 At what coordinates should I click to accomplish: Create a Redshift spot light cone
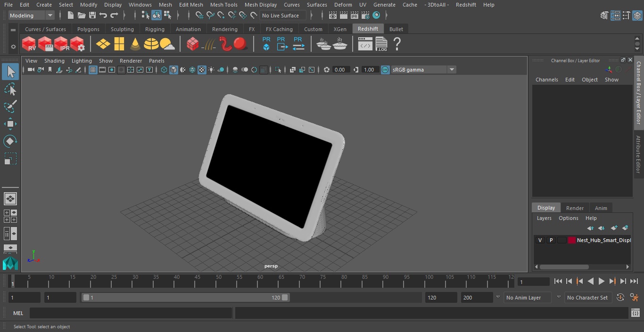[135, 44]
